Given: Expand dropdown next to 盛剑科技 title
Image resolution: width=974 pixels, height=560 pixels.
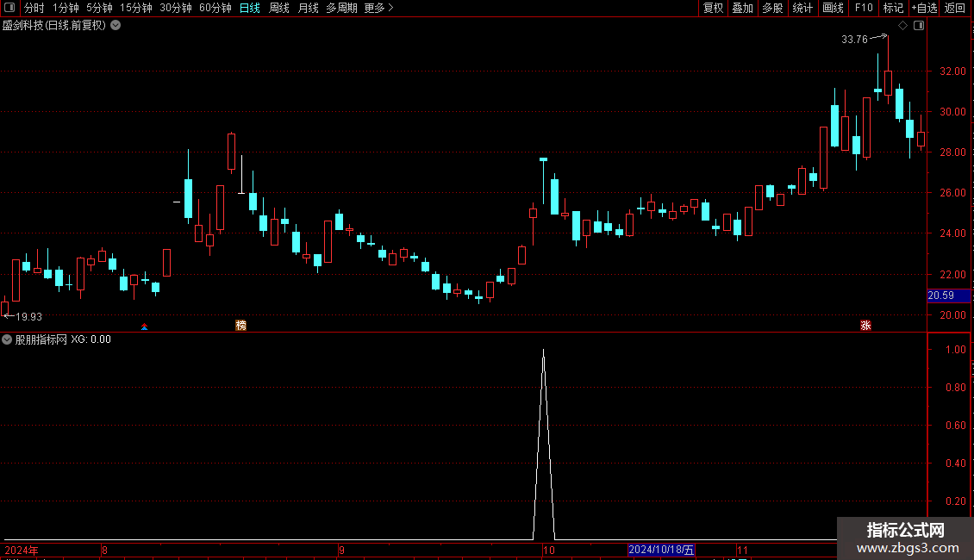Looking at the screenshot, I should click(116, 26).
